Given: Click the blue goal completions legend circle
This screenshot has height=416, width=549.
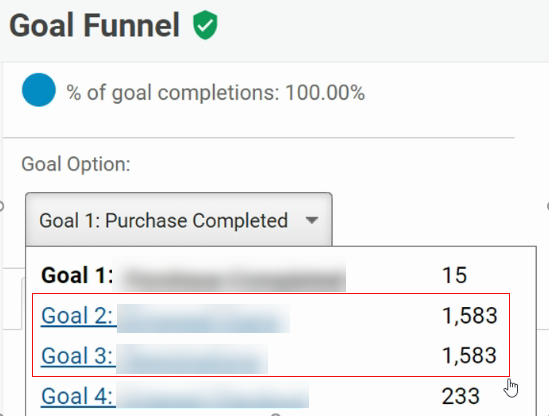Looking at the screenshot, I should pyautogui.click(x=39, y=90).
